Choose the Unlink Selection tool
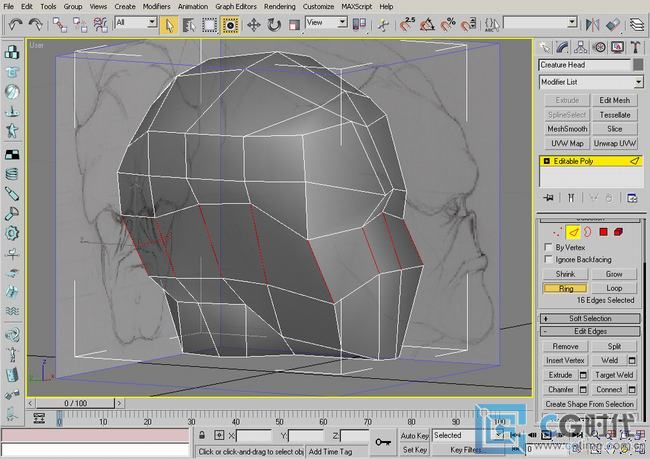Image resolution: width=650 pixels, height=459 pixels. 80,25
